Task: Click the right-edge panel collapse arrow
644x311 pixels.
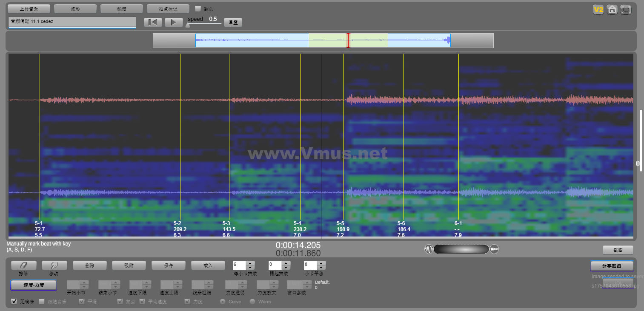Action: 638,163
